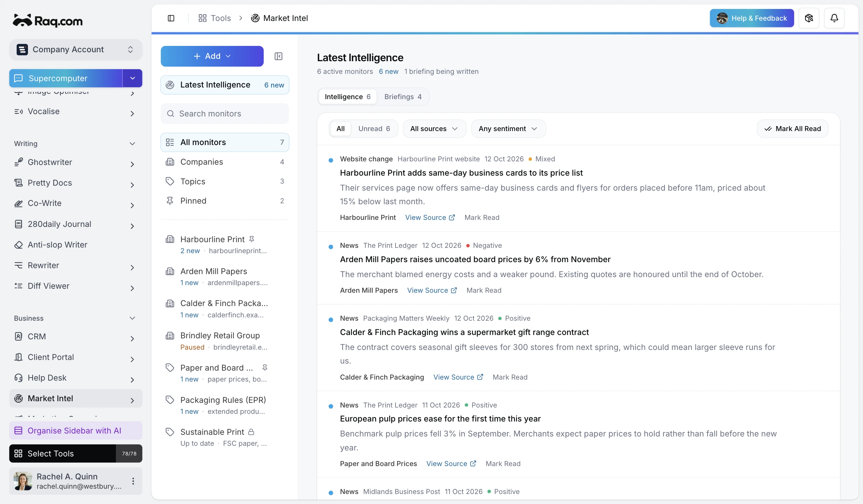
Task: Open Company Account switcher
Action: click(76, 50)
